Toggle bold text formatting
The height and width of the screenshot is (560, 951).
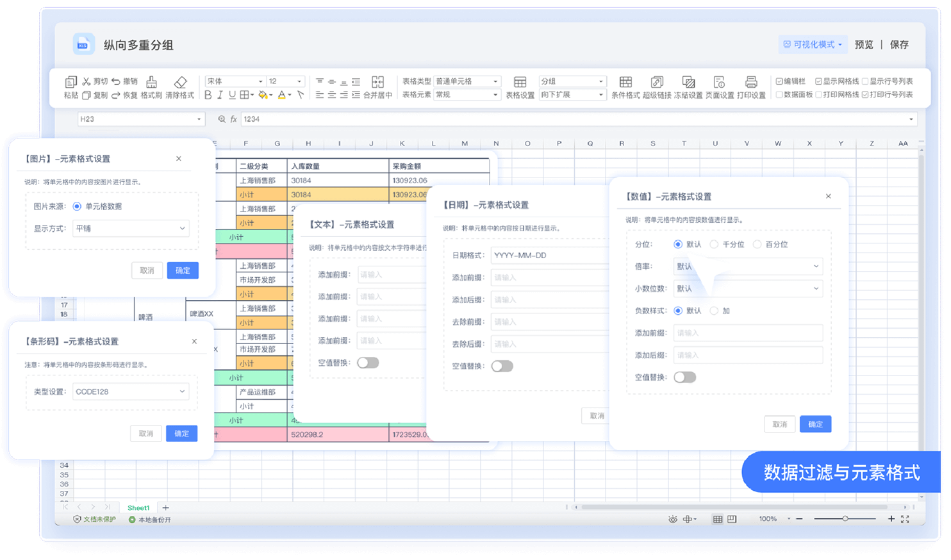(208, 95)
